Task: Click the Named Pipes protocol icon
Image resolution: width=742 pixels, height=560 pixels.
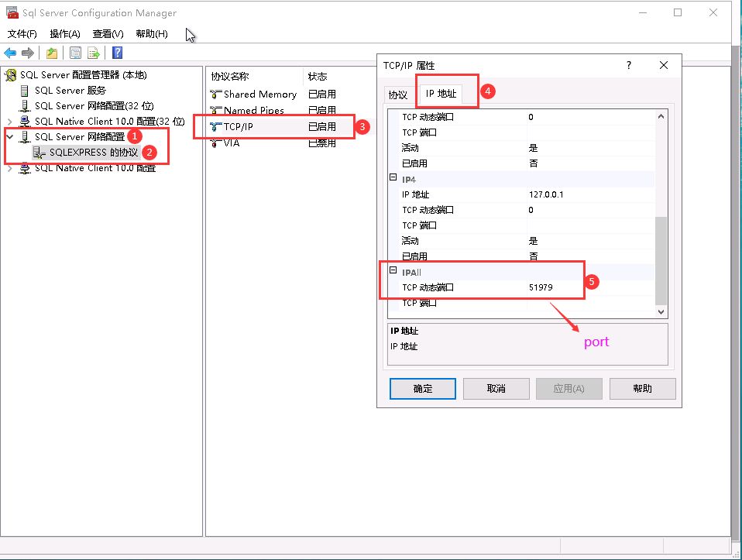Action: coord(216,110)
